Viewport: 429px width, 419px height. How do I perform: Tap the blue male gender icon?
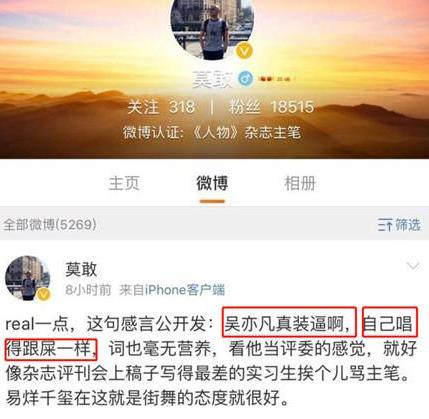[x=245, y=79]
